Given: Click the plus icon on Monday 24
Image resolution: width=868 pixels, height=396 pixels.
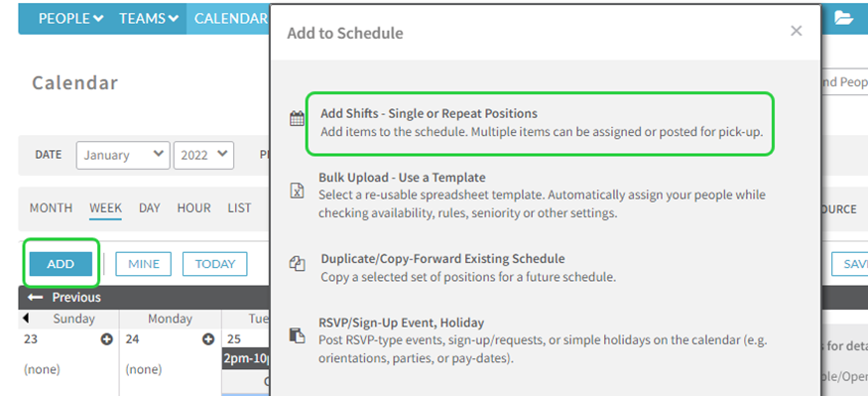Looking at the screenshot, I should (x=208, y=339).
